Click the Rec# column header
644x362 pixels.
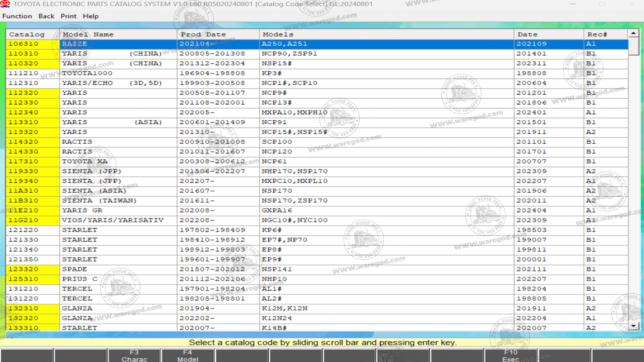[x=597, y=35]
